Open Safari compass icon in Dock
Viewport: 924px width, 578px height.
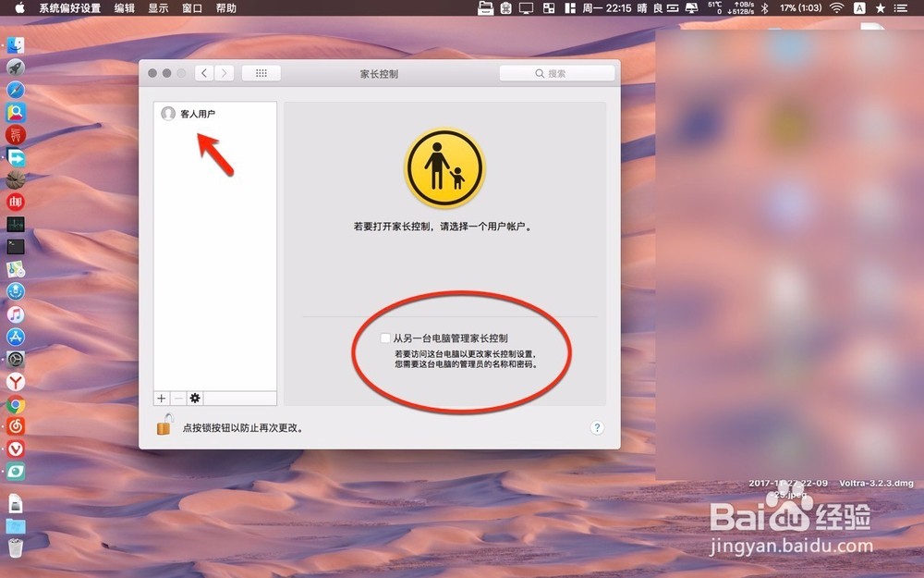[x=16, y=90]
